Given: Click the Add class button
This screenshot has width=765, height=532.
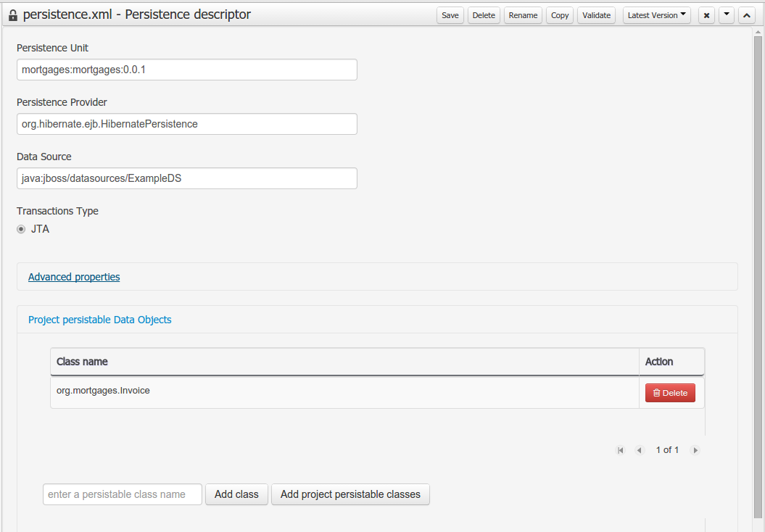Looking at the screenshot, I should (x=236, y=494).
